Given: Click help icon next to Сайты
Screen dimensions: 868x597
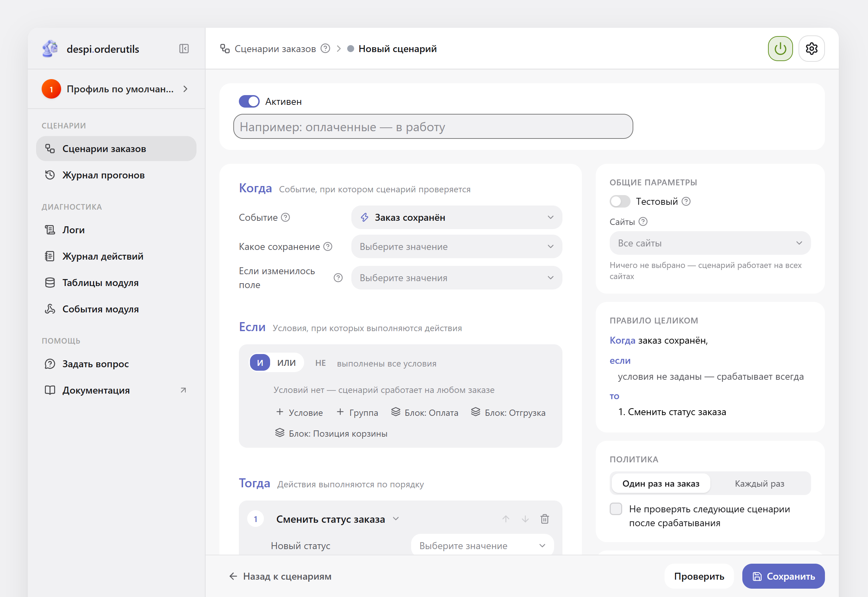Looking at the screenshot, I should (x=643, y=222).
